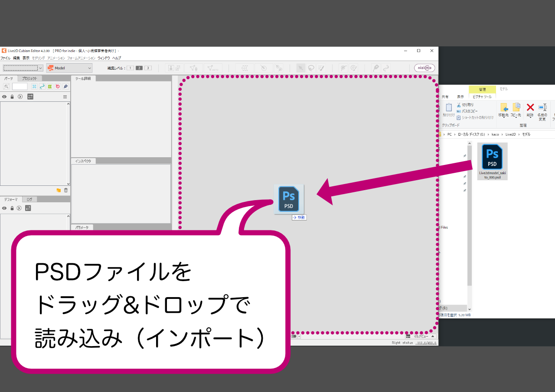Open the nizima button
Viewport: 555px width, 392px height.
tap(424, 68)
